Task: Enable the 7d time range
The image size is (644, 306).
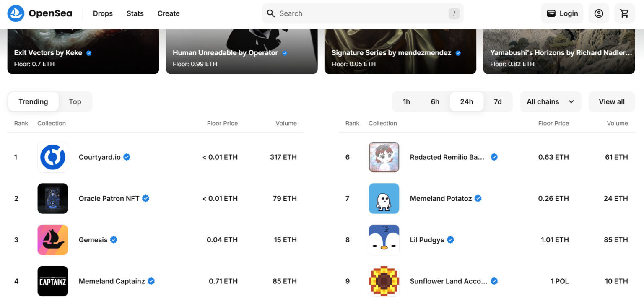Action: click(x=498, y=101)
